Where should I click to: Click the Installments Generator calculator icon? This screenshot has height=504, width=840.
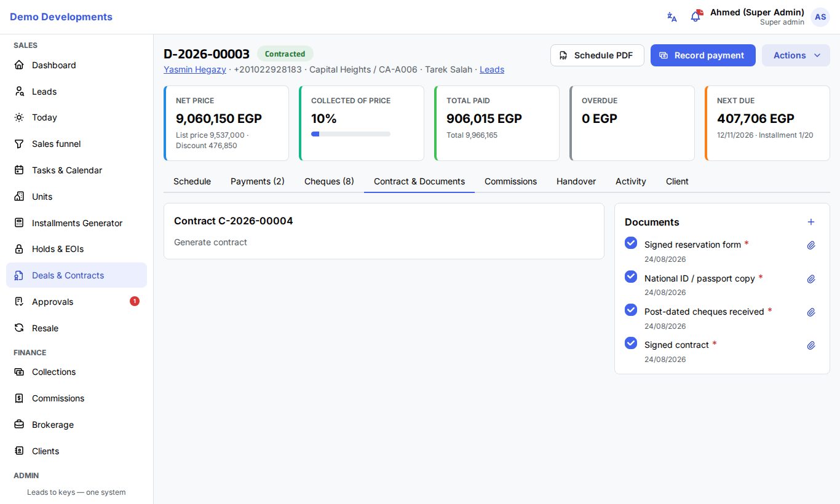(x=19, y=223)
